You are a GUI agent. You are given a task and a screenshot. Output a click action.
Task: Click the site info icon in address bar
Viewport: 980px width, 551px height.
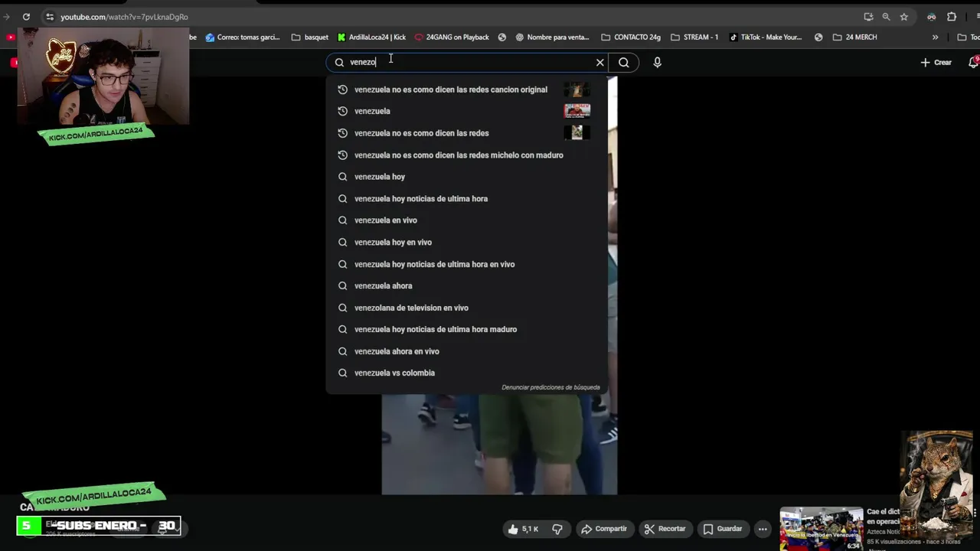[x=50, y=17]
